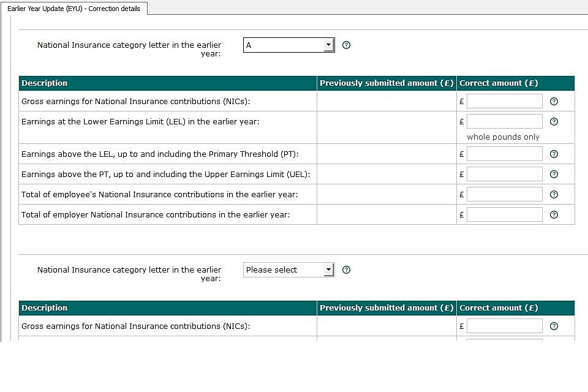This screenshot has width=588, height=392.
Task: Expand the 'Please select' category letter dropdown
Action: point(288,270)
